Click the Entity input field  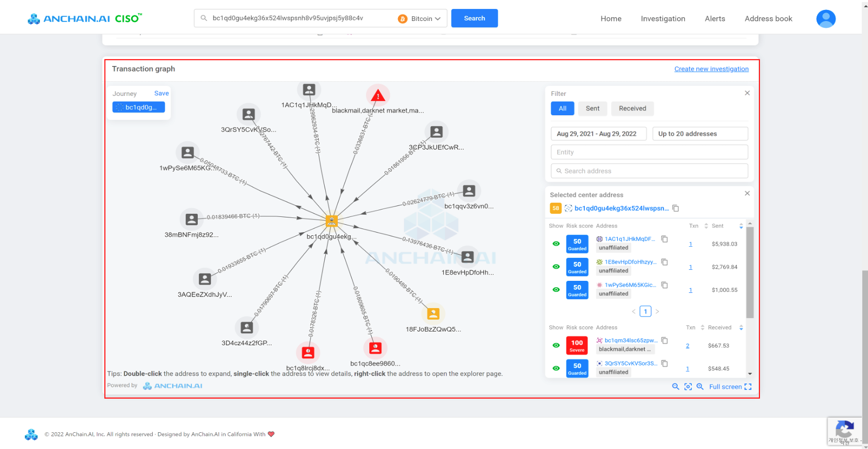click(649, 152)
